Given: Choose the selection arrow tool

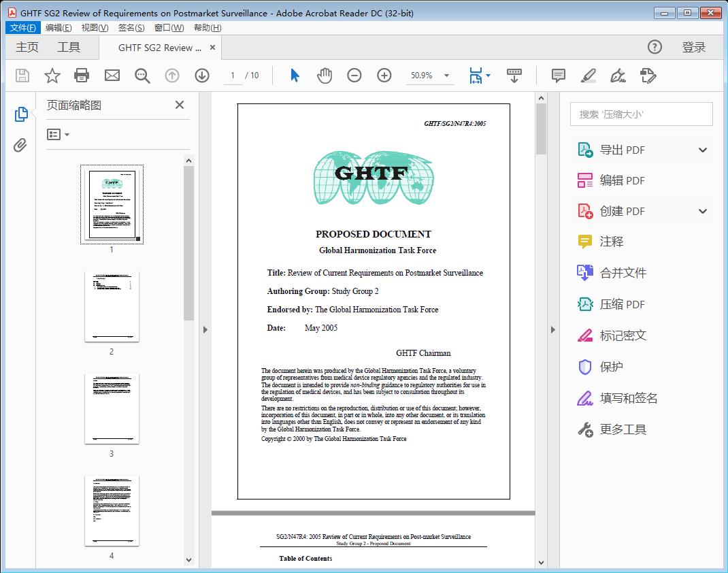Looking at the screenshot, I should [295, 76].
